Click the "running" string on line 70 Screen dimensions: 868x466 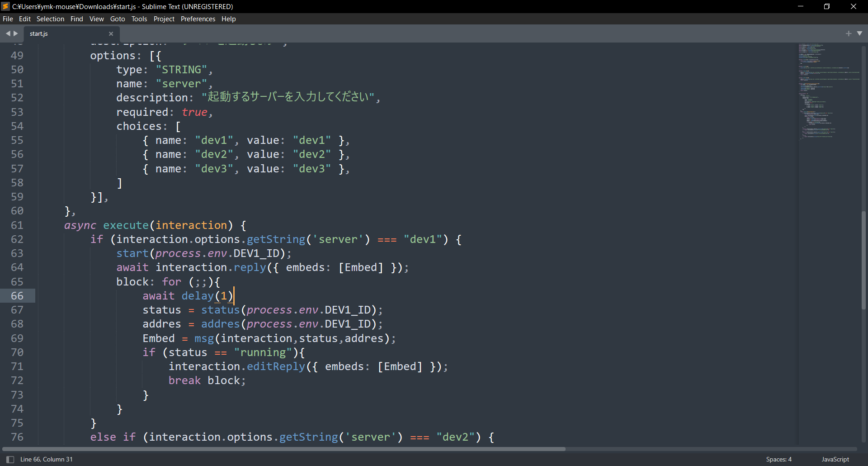pos(263,352)
